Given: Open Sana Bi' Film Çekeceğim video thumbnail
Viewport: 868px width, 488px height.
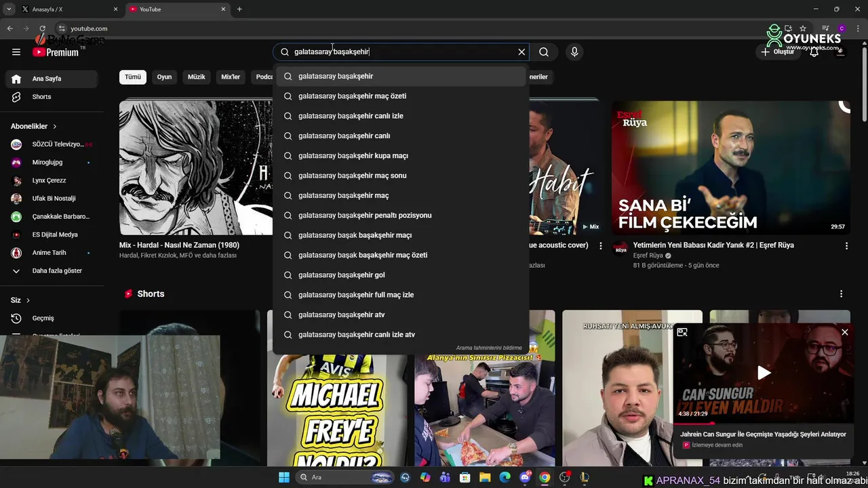Looking at the screenshot, I should click(x=730, y=167).
